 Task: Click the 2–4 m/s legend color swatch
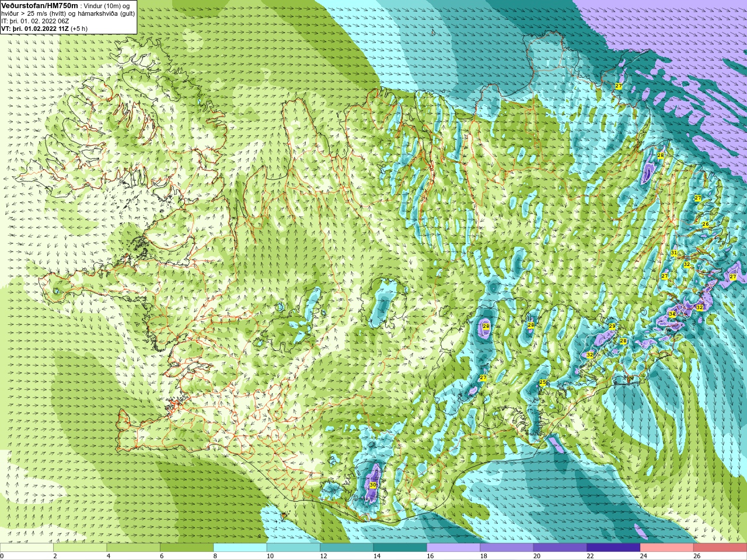tap(80, 547)
